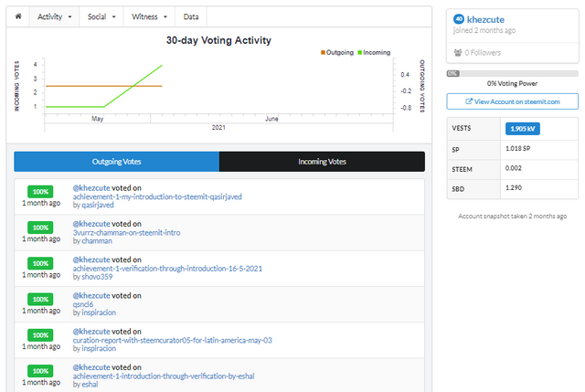
Task: Open achievement-1-verification-through-introduction-16-5-2021 link
Action: [x=167, y=268]
